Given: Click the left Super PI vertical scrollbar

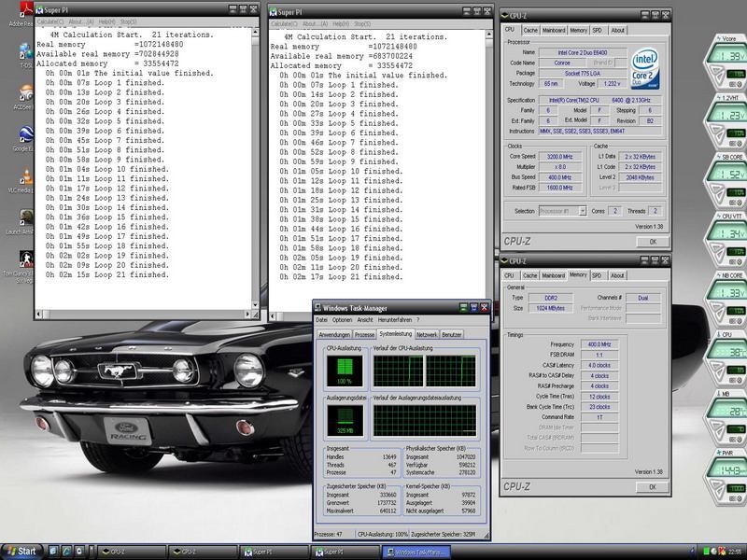Looking at the screenshot, I should point(255,169).
